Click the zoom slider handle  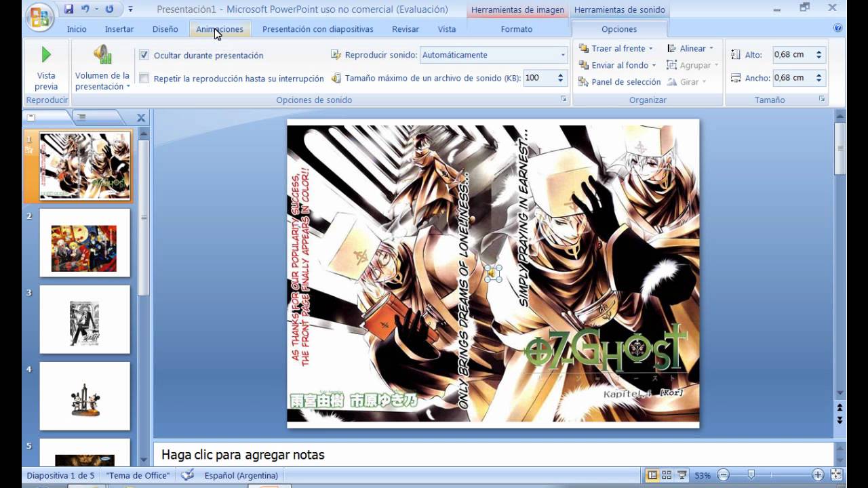751,475
